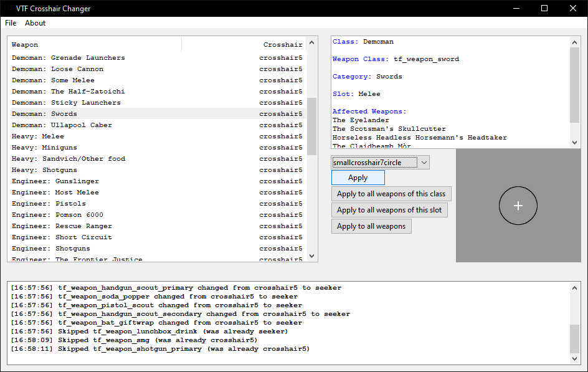Click weapon list scroll up arrow

pyautogui.click(x=311, y=42)
